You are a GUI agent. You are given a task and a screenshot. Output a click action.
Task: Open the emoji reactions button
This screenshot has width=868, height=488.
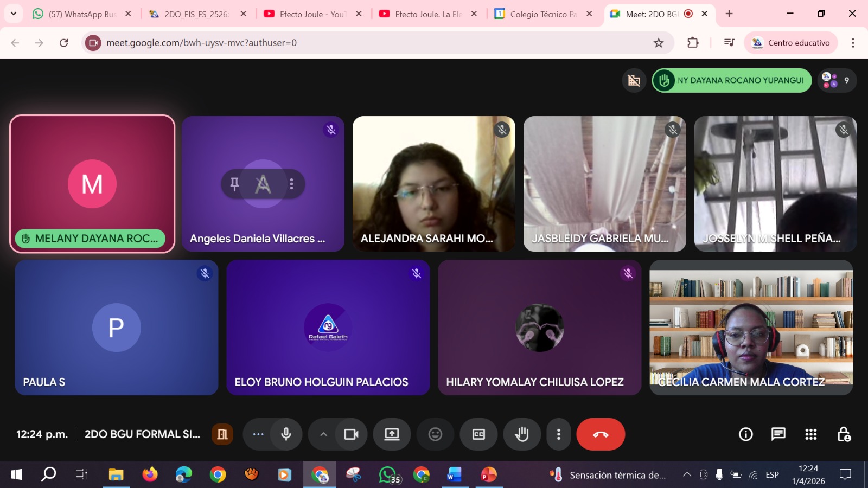click(x=435, y=434)
